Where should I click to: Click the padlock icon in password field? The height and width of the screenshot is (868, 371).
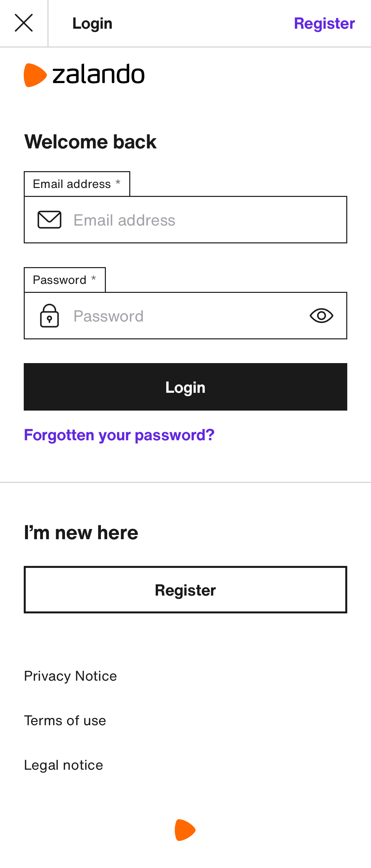tap(49, 315)
